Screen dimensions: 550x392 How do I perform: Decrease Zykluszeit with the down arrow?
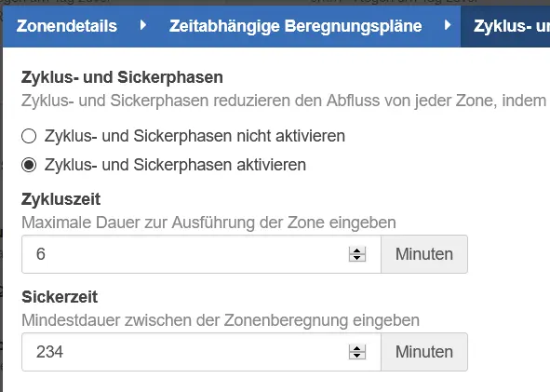pos(357,258)
